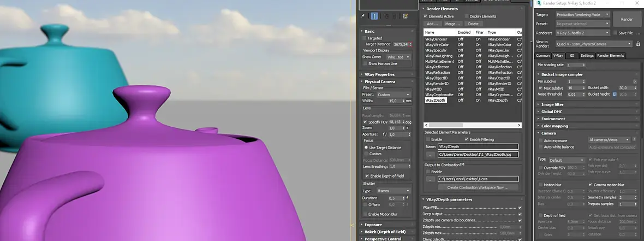Open All cameras/views dropdown
This screenshot has width=644, height=241.
click(609, 139)
